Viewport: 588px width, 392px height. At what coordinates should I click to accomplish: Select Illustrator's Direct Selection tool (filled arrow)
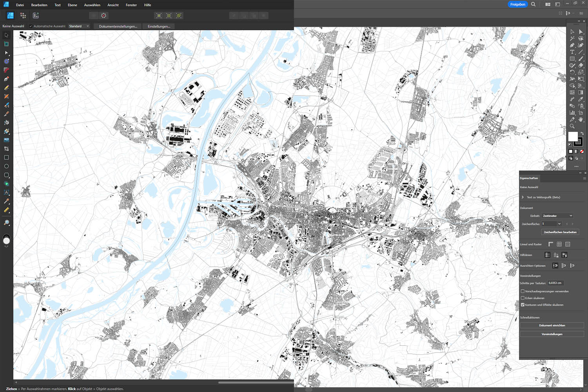pos(581,32)
